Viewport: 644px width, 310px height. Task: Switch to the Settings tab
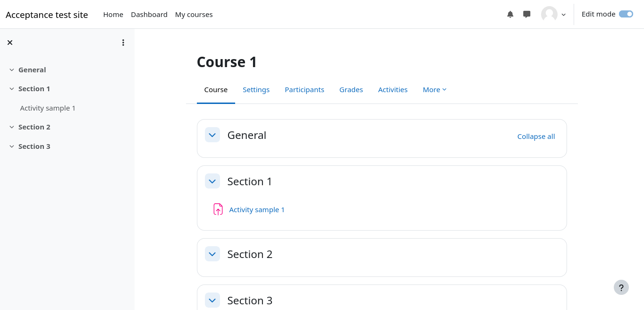[x=256, y=90]
